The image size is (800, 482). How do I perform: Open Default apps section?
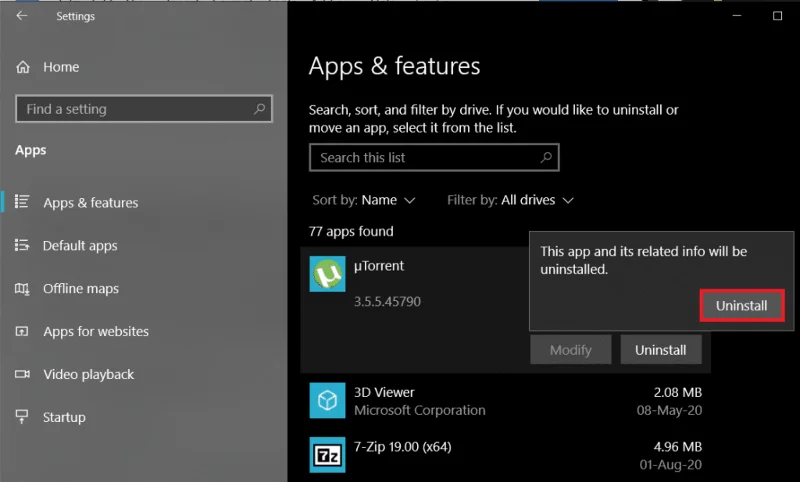(80, 246)
